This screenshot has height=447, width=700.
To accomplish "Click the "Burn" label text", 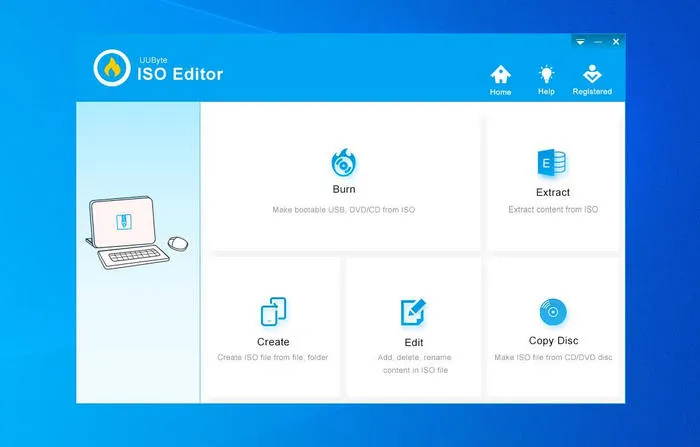I will pyautogui.click(x=343, y=189).
